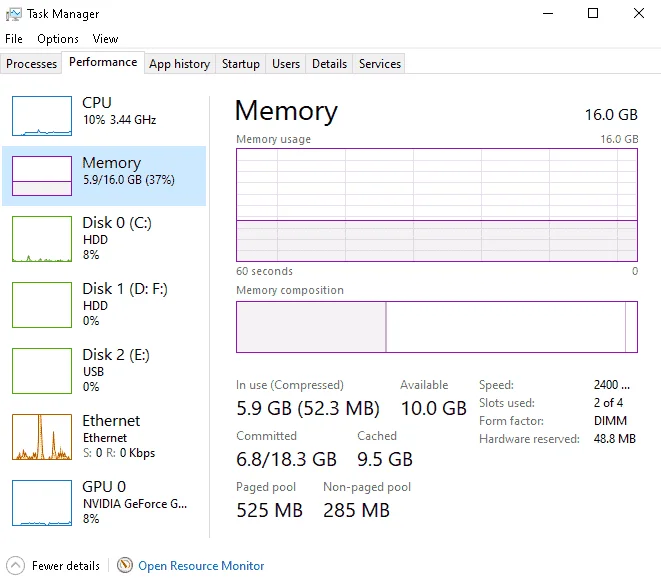
Task: Switch to the Processes tab
Action: (x=31, y=64)
